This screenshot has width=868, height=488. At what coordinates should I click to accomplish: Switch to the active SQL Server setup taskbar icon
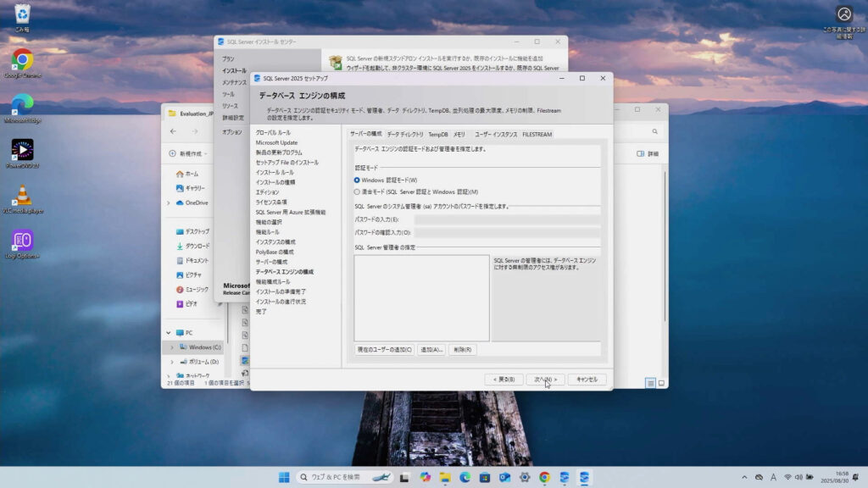coord(584,478)
